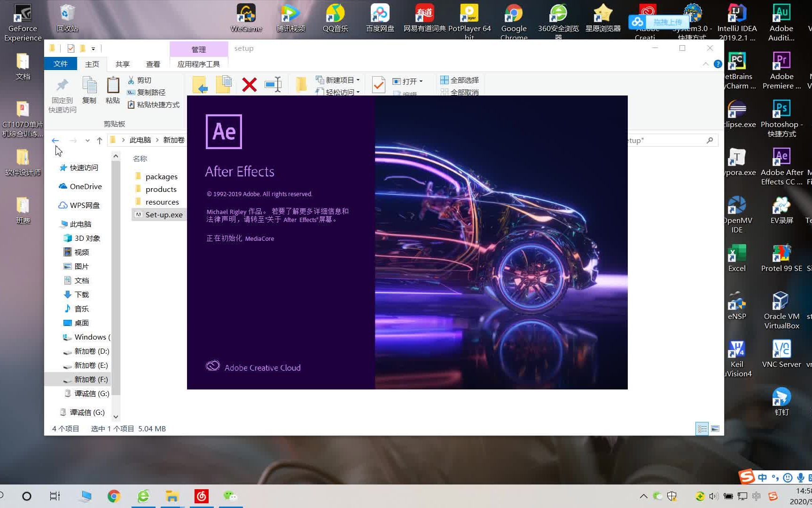
Task: Open Application Tools (应用程序工具) tab
Action: [199, 64]
